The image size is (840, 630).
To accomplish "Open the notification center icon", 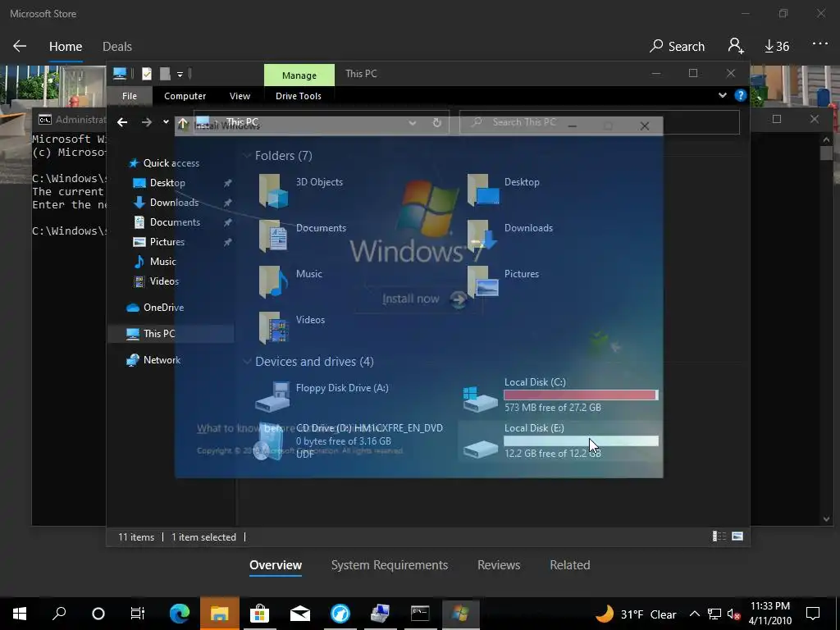I will pos(813,614).
